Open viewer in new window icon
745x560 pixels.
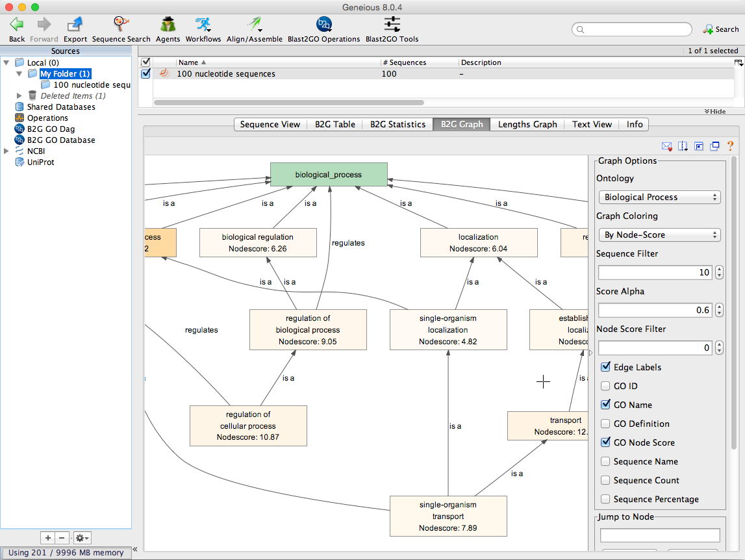coord(714,146)
